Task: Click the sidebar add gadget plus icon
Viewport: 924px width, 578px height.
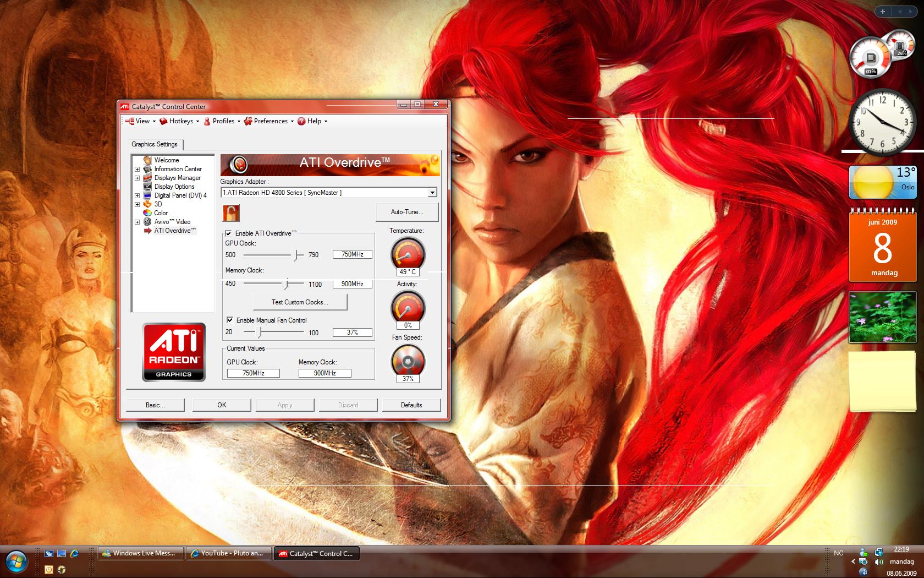Action: (883, 12)
